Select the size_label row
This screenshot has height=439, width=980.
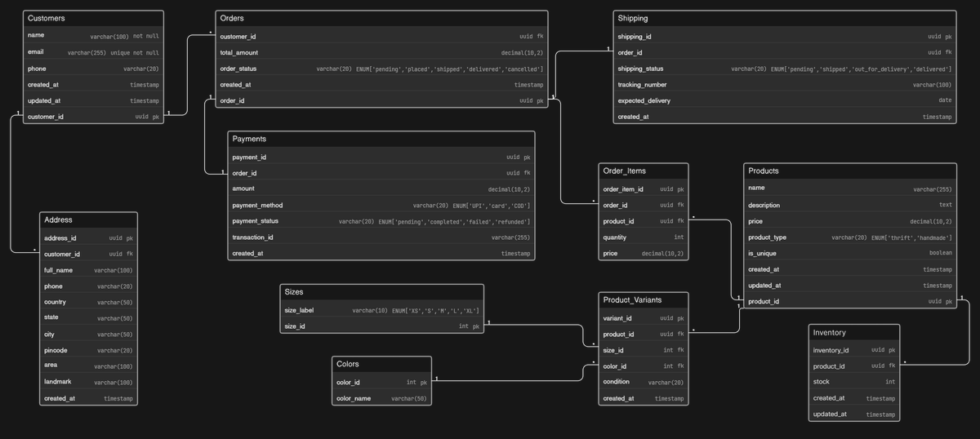point(382,310)
